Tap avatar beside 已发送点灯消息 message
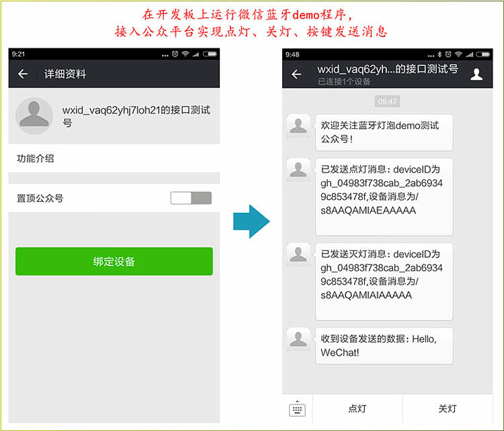 [298, 170]
